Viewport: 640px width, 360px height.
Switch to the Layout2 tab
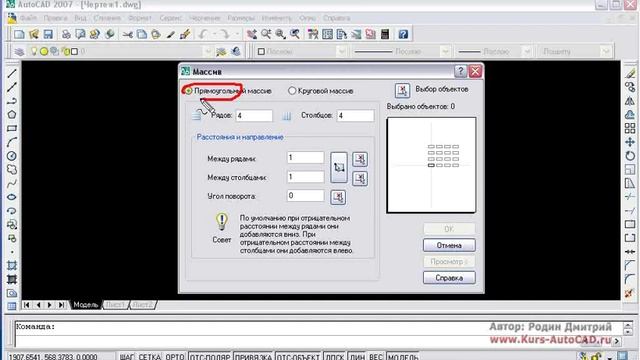pos(142,305)
